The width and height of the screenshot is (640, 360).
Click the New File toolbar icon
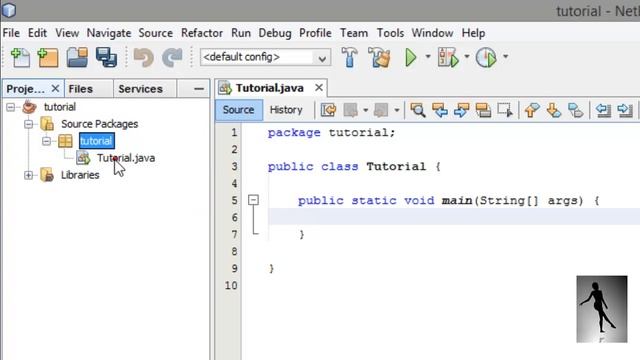pos(20,57)
